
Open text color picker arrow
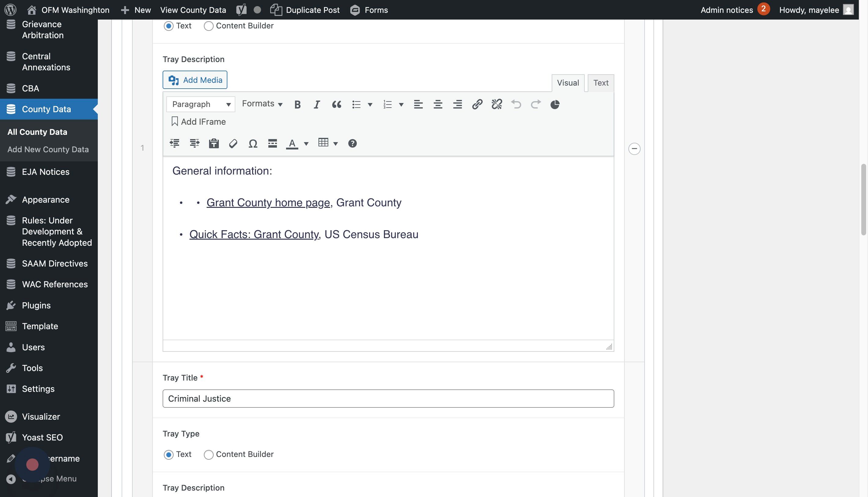tap(306, 144)
